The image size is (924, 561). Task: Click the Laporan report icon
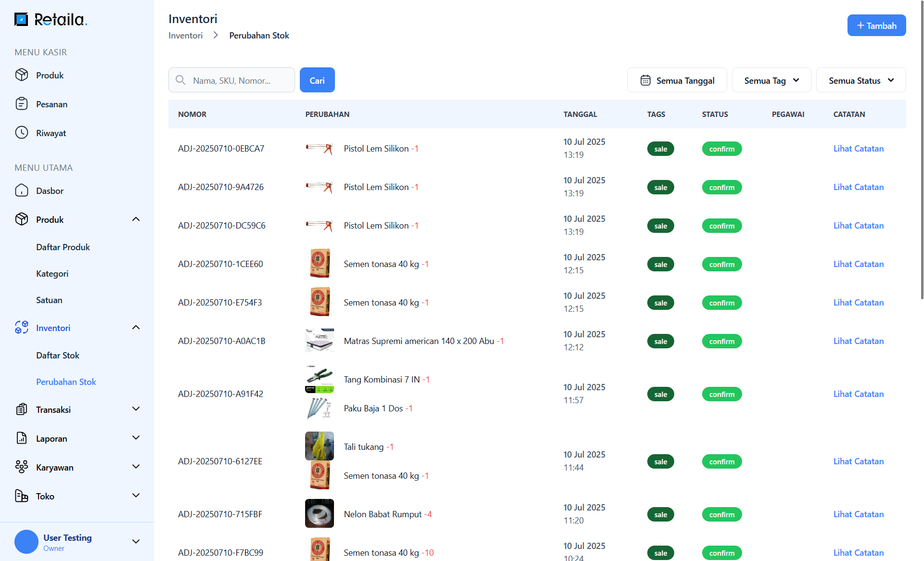tap(22, 438)
